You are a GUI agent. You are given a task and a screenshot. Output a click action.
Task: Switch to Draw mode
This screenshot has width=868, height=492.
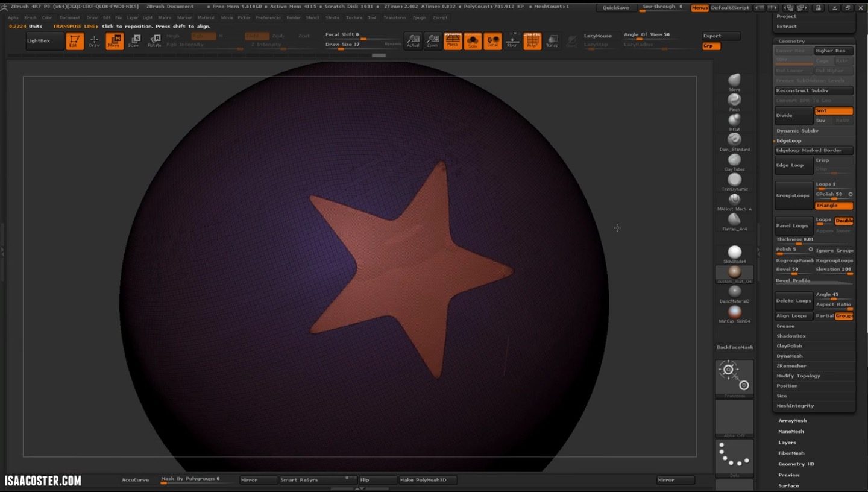coord(95,42)
